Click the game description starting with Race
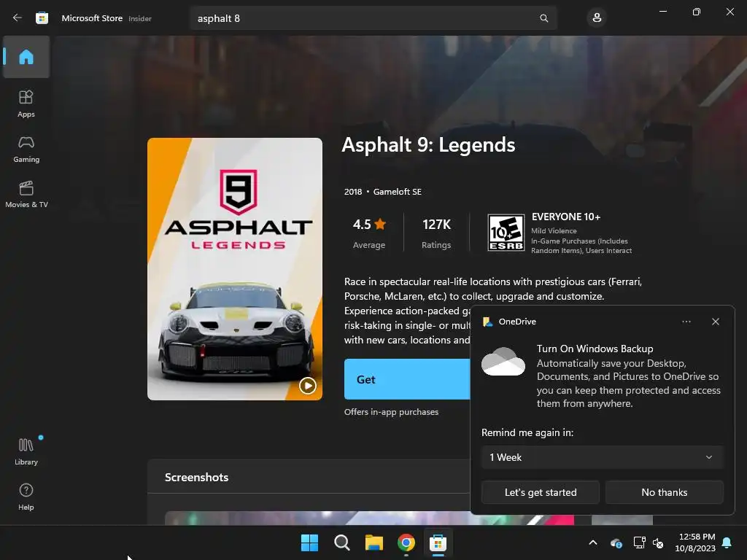This screenshot has width=747, height=560. coord(493,311)
